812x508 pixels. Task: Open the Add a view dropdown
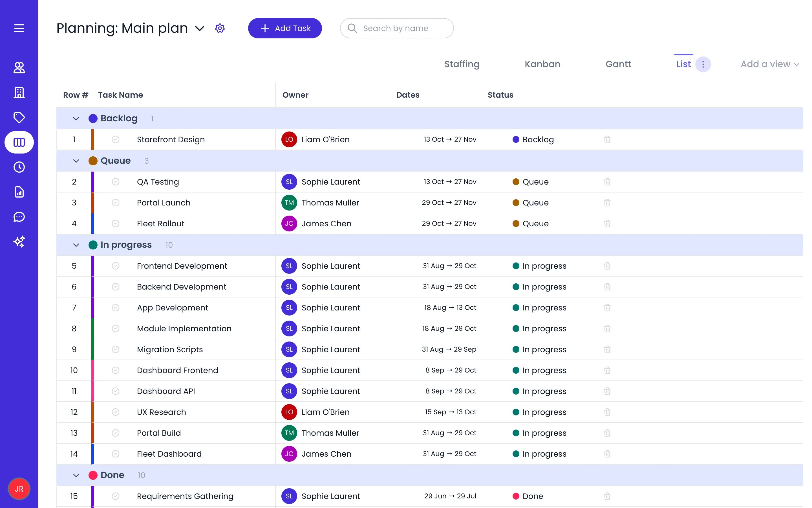click(770, 64)
